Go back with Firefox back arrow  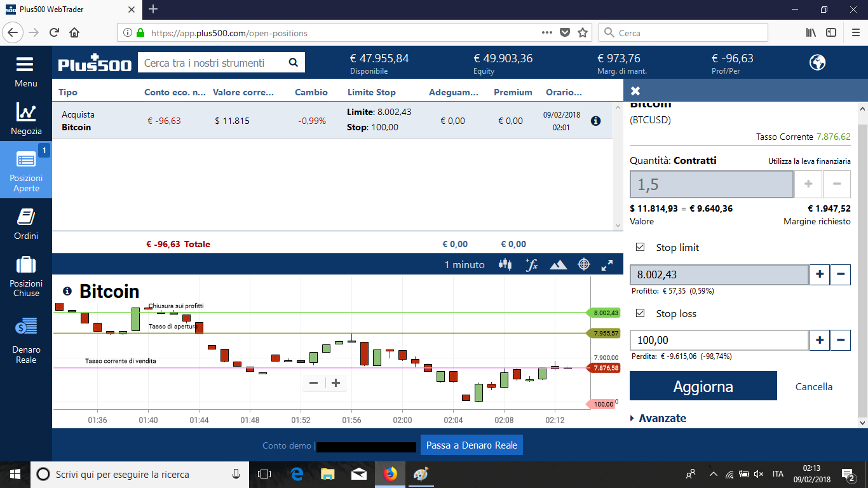(x=14, y=32)
